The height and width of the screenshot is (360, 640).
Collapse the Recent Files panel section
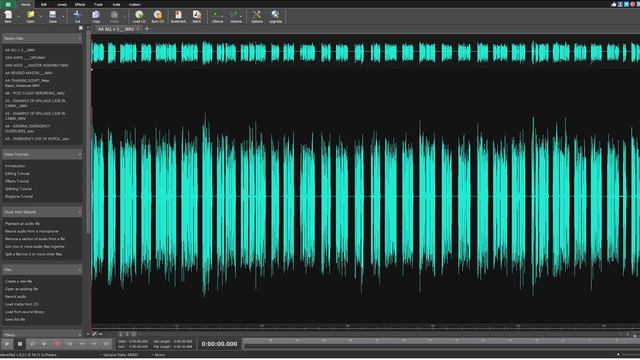click(x=80, y=38)
